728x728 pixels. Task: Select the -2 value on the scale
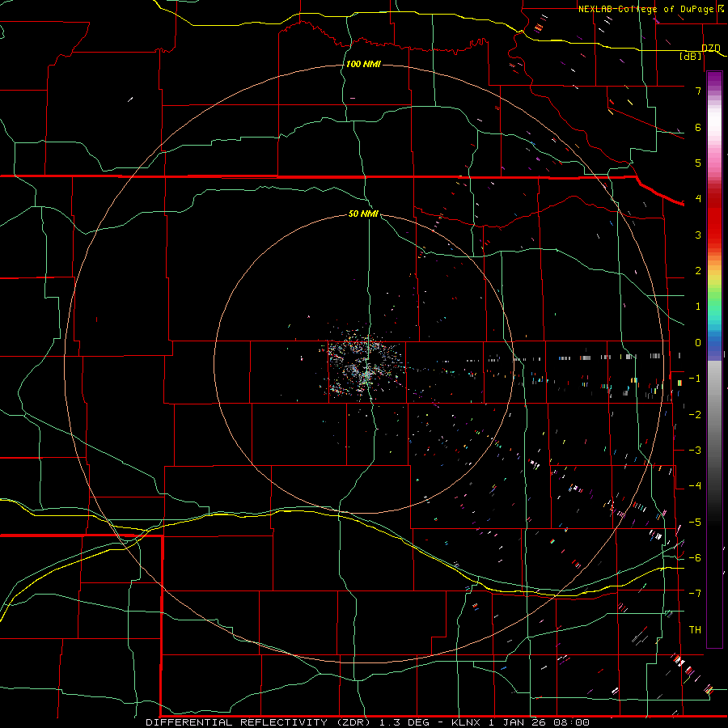695,415
